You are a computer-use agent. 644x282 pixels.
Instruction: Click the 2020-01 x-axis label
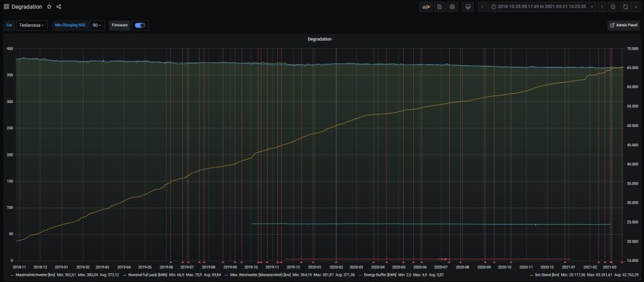point(314,267)
